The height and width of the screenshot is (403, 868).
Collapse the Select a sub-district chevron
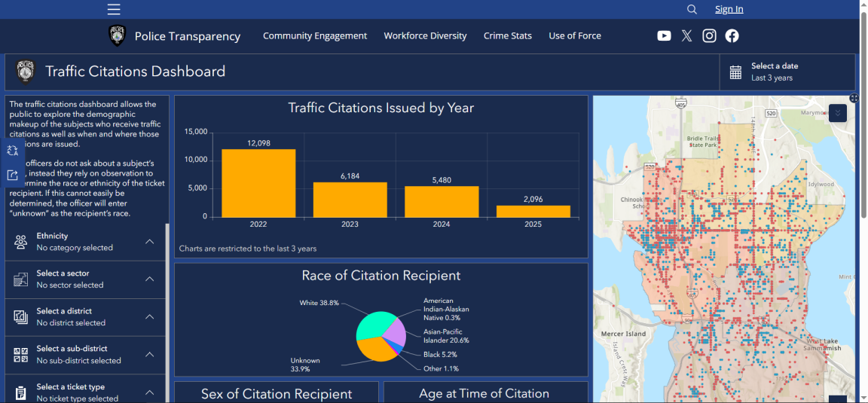click(x=149, y=354)
